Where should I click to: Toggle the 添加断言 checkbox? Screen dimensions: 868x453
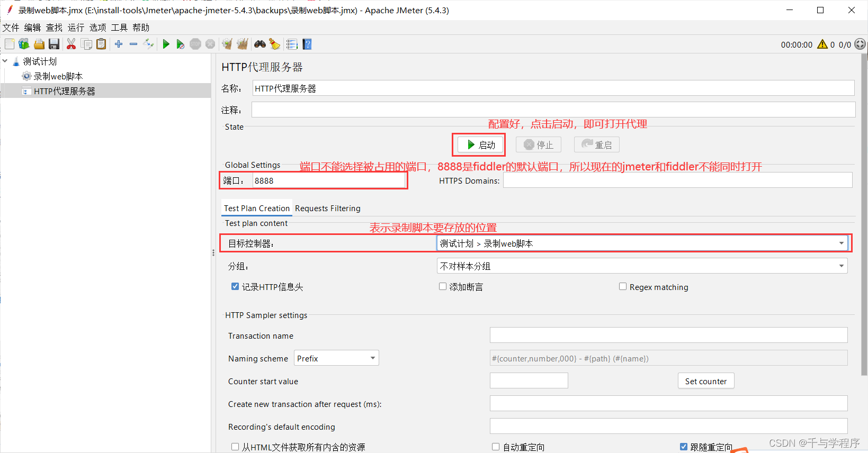point(443,286)
